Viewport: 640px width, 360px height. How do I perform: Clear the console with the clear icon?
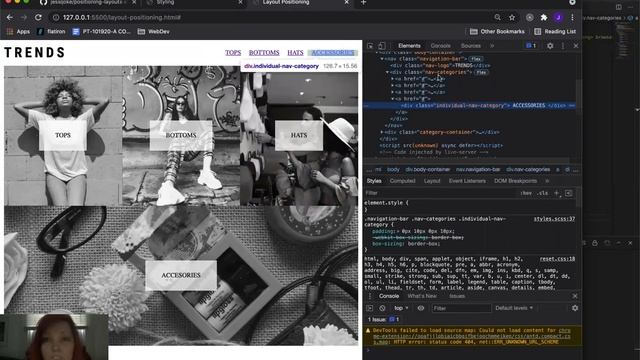[x=382, y=308]
